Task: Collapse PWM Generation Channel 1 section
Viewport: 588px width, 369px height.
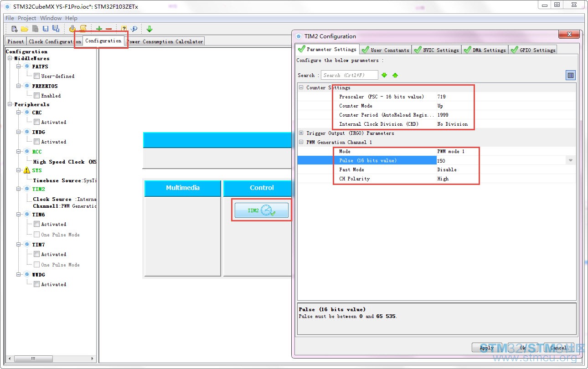Action: [301, 142]
